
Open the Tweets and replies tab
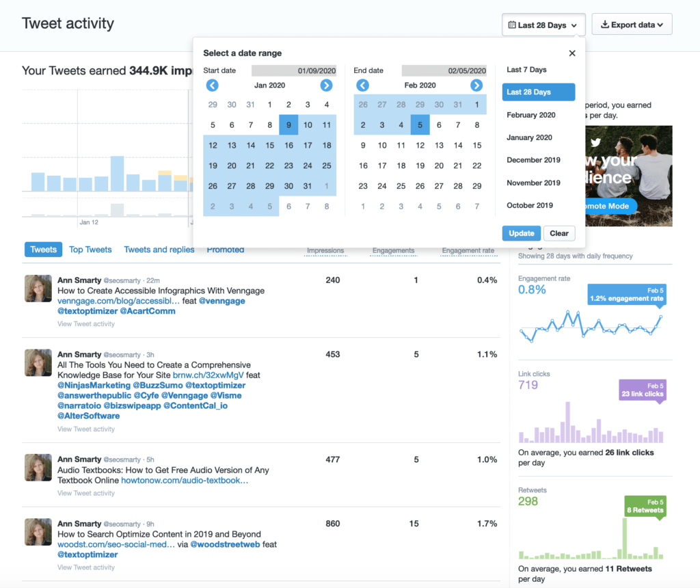(x=159, y=250)
